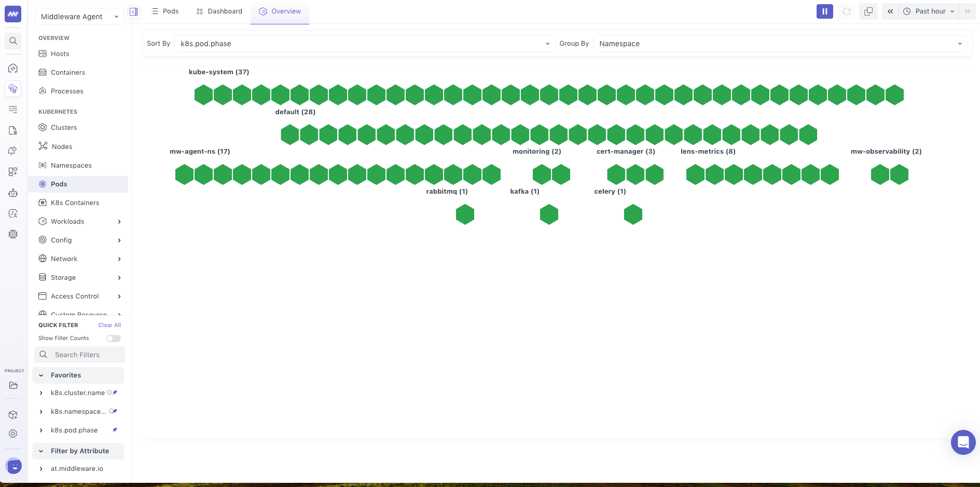Image resolution: width=980 pixels, height=487 pixels.
Task: Collapse the Favorites section
Action: click(78, 375)
